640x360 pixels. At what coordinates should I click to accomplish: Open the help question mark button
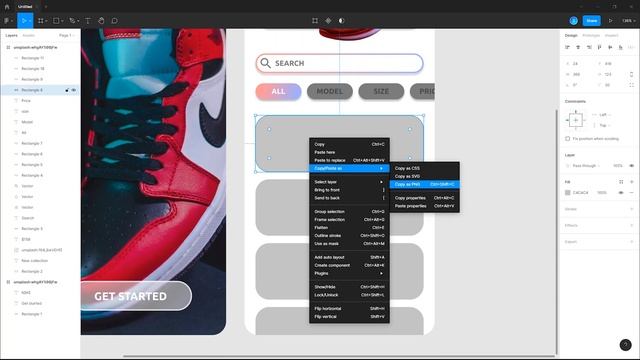[x=625, y=345]
